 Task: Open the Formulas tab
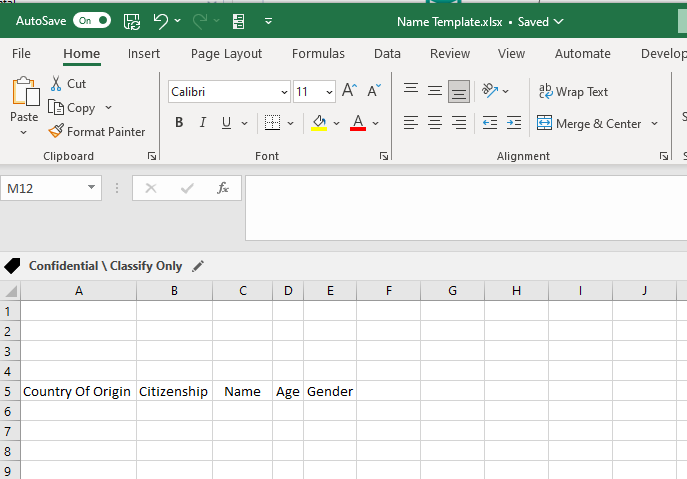(x=318, y=53)
